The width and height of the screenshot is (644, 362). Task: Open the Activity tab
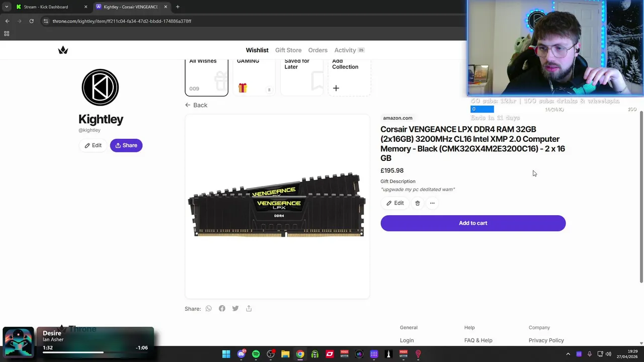point(349,50)
